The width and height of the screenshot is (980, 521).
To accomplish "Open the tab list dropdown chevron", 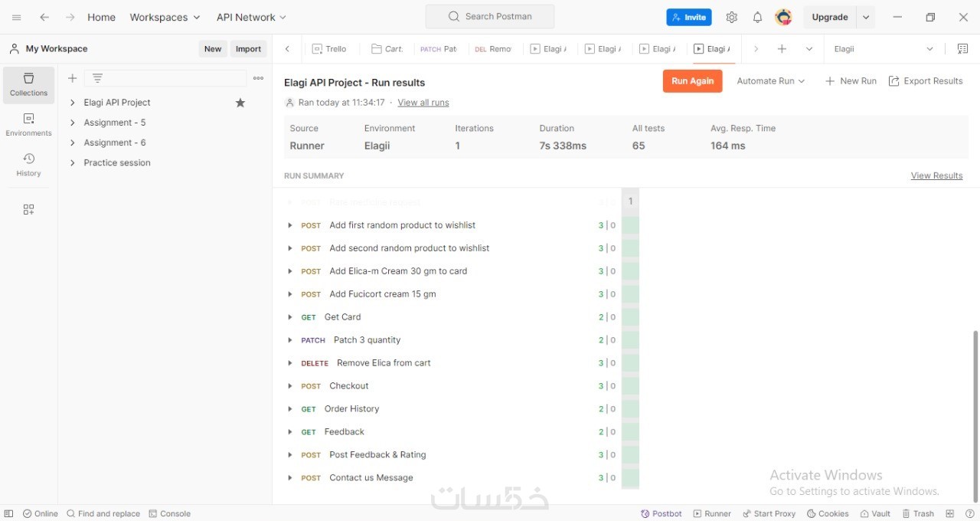I will coord(809,49).
